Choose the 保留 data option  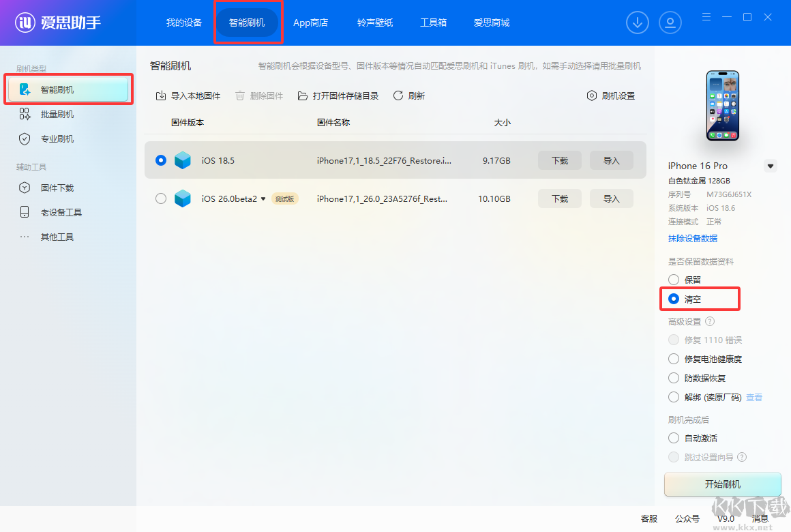(x=674, y=280)
